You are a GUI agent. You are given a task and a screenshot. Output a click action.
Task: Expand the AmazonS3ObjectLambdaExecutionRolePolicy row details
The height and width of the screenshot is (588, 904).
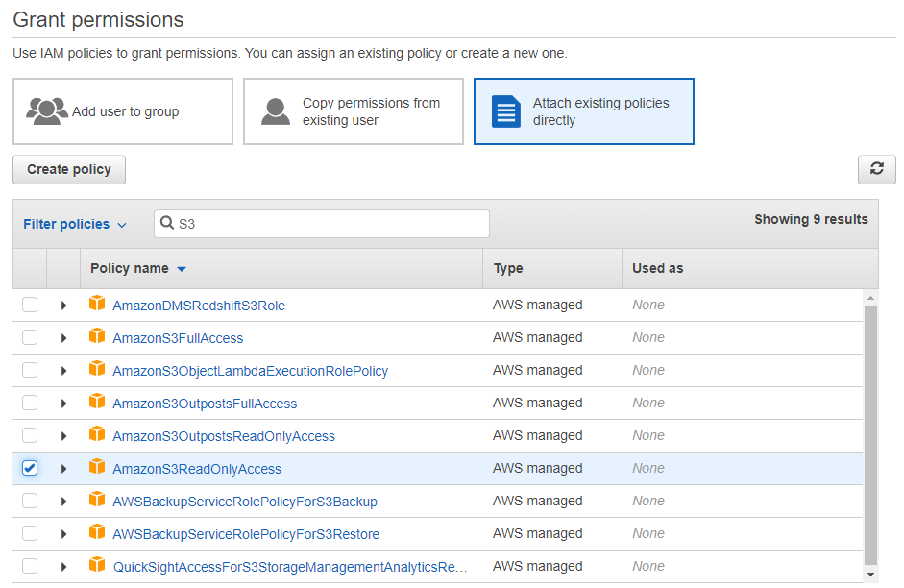point(64,371)
